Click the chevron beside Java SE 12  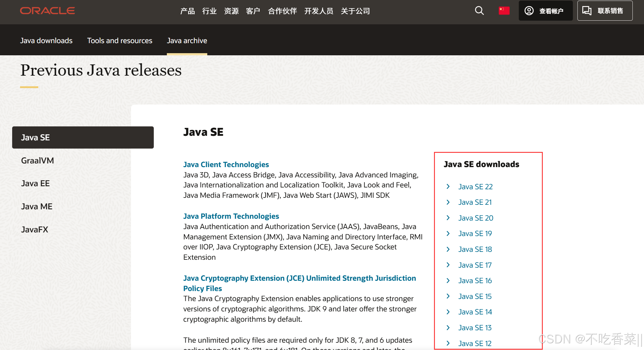pos(448,343)
